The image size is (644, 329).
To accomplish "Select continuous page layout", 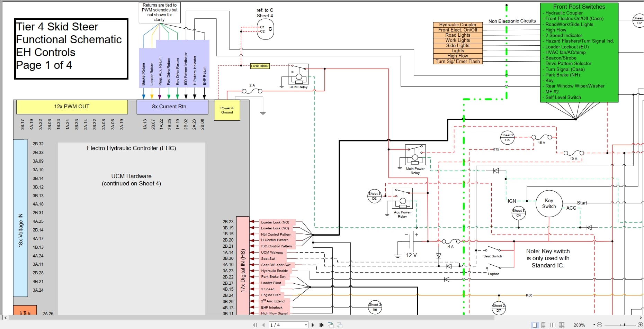I will point(544,325).
